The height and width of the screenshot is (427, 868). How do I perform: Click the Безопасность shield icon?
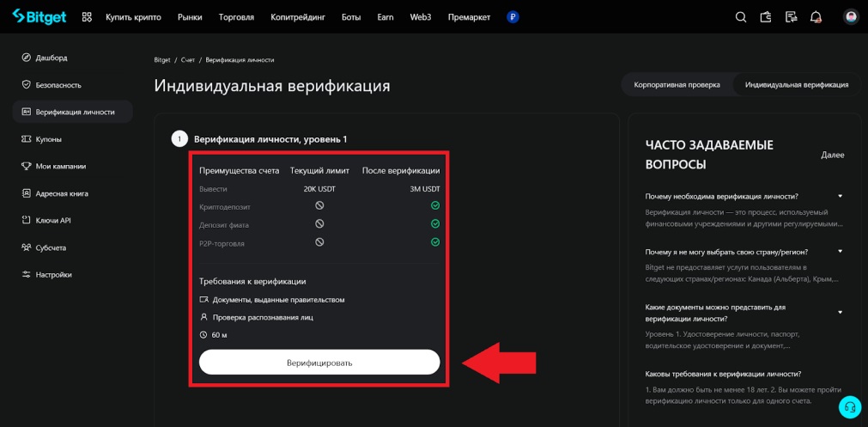click(x=26, y=85)
